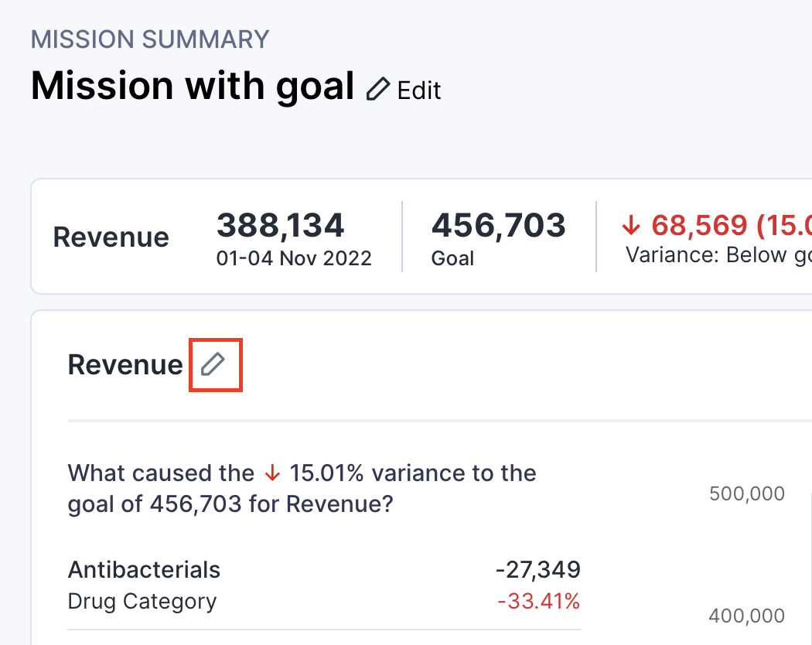Image resolution: width=812 pixels, height=645 pixels.
Task: Click the Drug Category sublabel
Action: point(142,601)
